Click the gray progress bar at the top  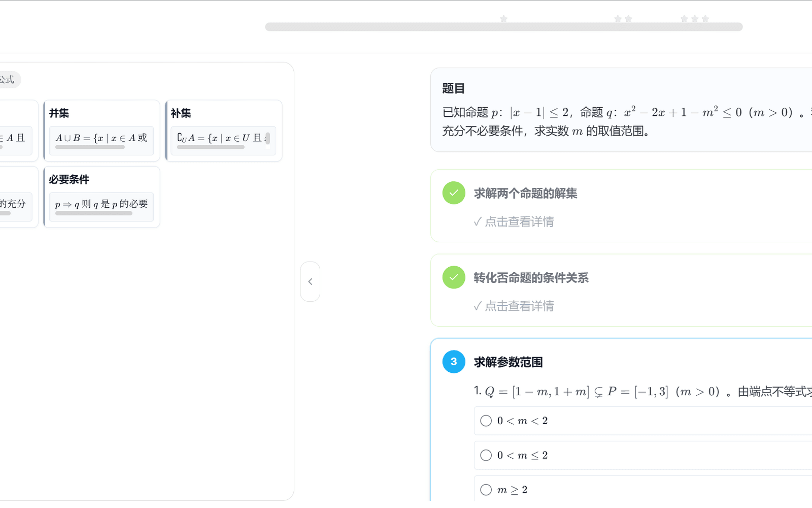point(504,27)
